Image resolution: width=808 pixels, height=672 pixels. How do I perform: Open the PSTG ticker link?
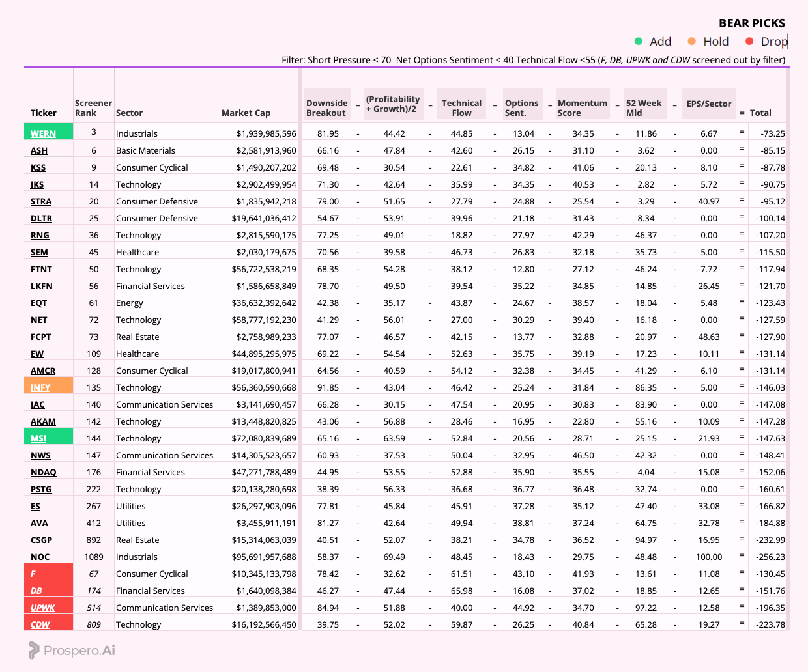pos(41,489)
